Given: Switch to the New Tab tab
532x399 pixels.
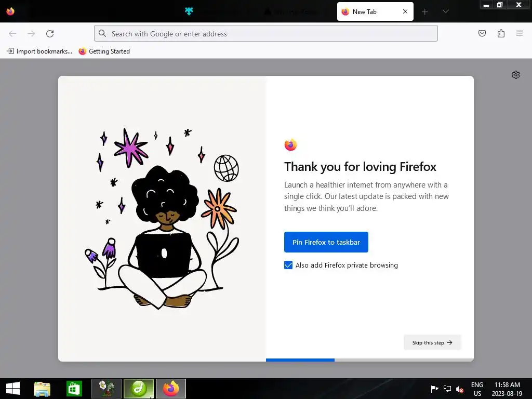Looking at the screenshot, I should 375,11.
